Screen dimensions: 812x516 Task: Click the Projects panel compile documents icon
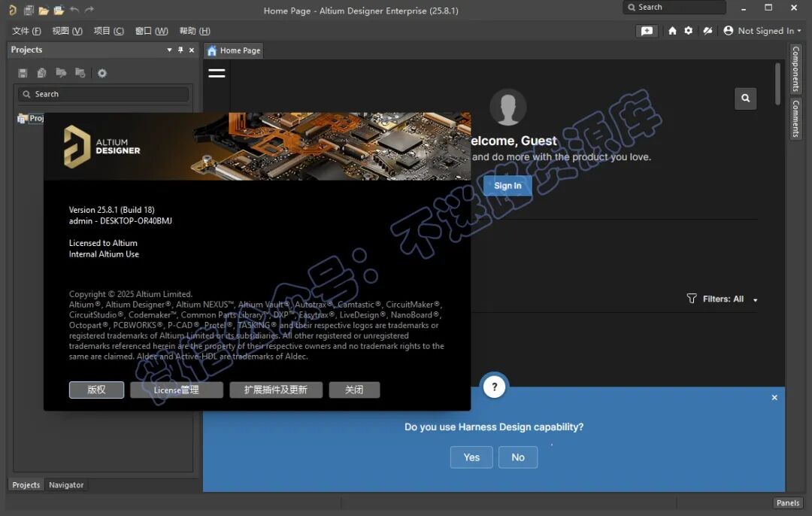coord(42,73)
